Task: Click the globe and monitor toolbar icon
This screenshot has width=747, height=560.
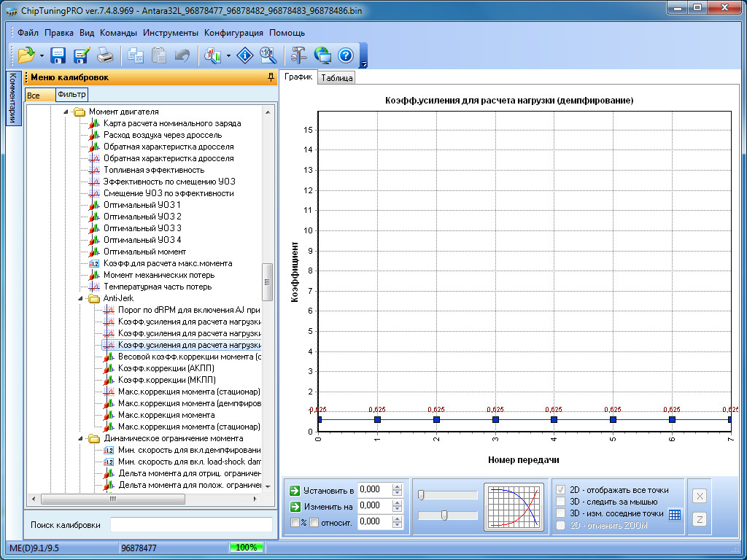Action: point(322,55)
